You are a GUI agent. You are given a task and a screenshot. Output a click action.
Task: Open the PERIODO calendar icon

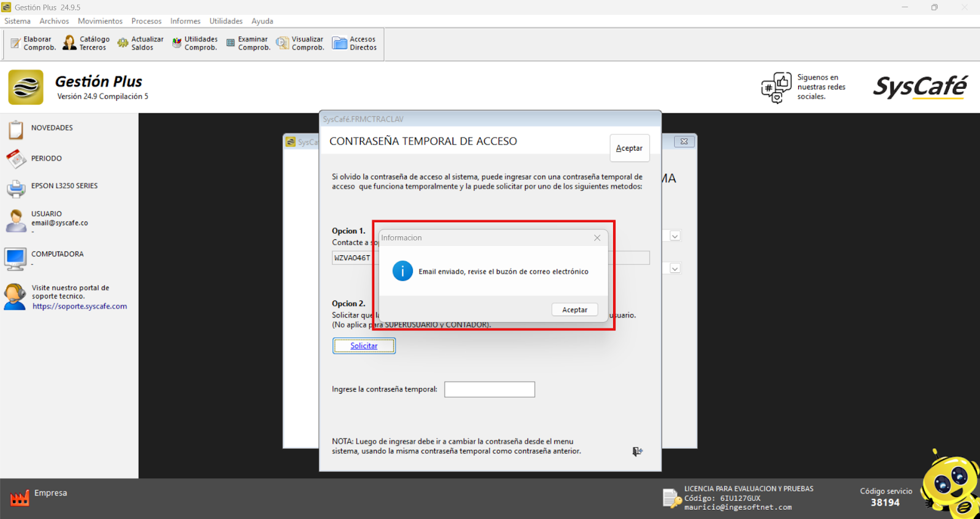coord(16,159)
